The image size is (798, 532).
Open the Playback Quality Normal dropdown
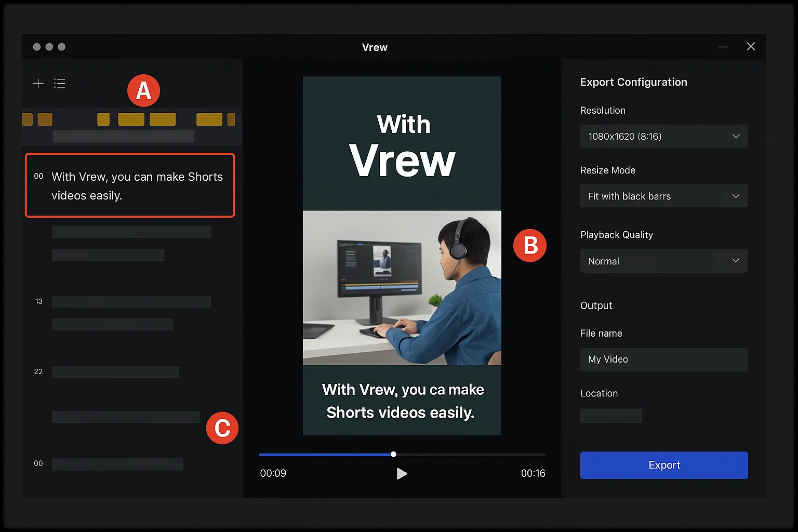point(664,261)
